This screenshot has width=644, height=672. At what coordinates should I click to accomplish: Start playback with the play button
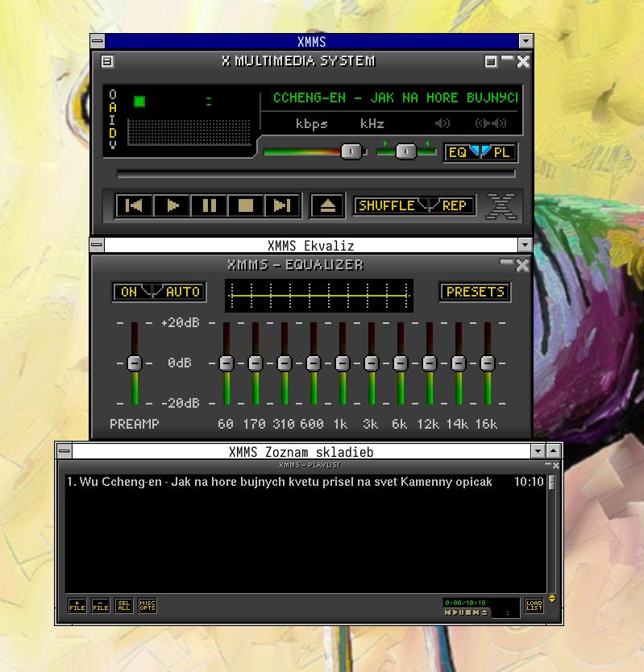[x=172, y=205]
